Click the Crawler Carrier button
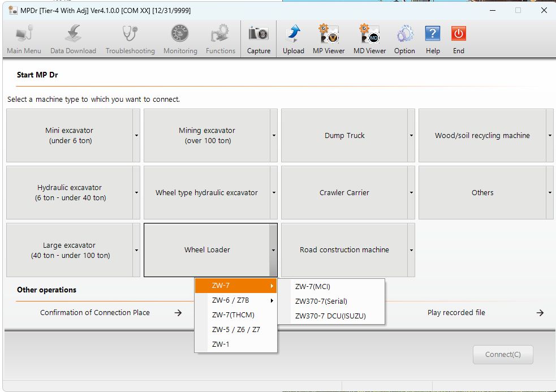Image resolution: width=556 pixels, height=392 pixels. click(x=344, y=193)
